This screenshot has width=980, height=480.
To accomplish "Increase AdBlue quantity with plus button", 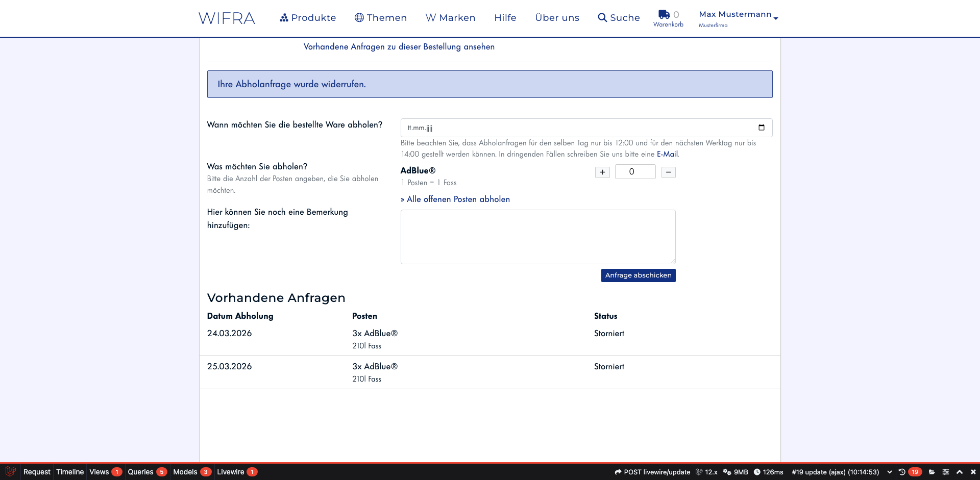I will (602, 172).
